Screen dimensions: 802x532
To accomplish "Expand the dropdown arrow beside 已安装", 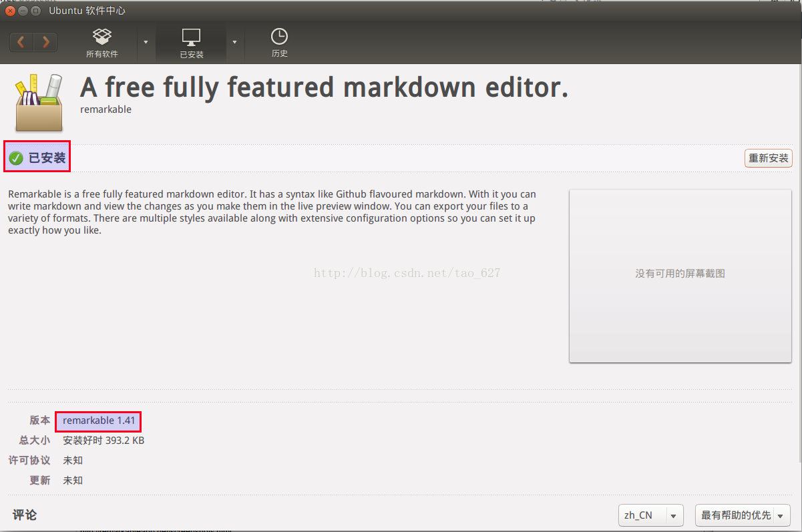I will pos(234,42).
